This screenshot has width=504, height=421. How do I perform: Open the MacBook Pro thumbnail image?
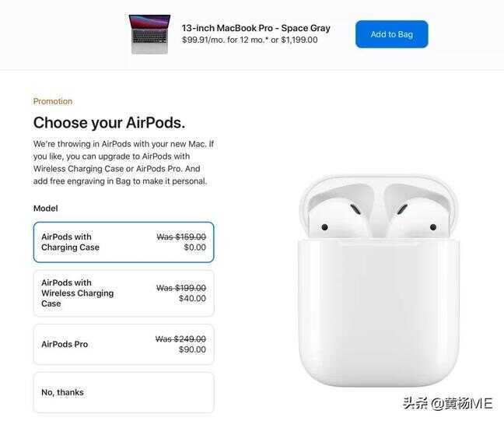149,34
